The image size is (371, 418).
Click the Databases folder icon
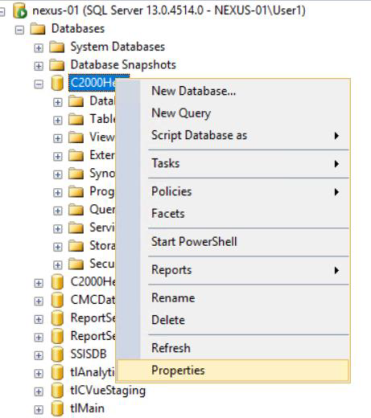37,29
